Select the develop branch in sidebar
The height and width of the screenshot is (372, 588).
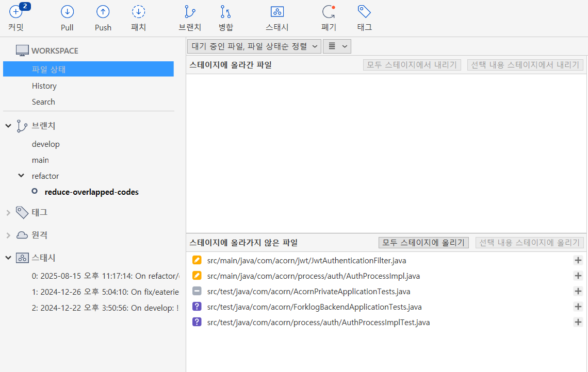(46, 144)
